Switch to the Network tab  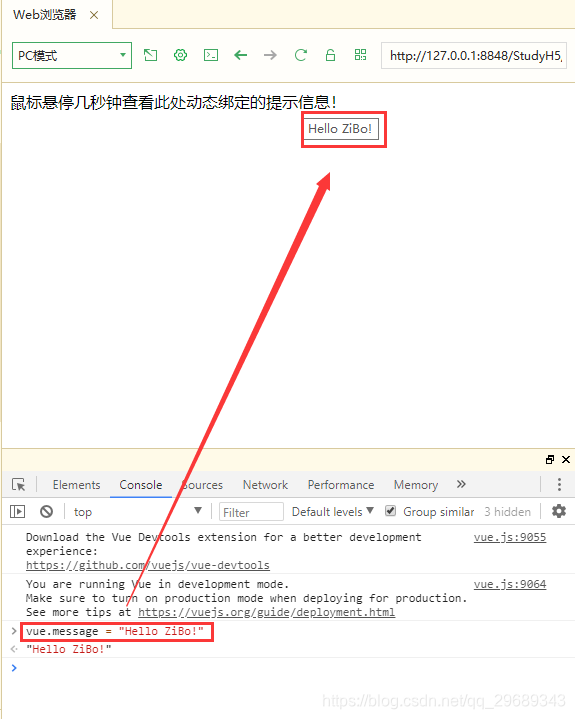click(265, 485)
